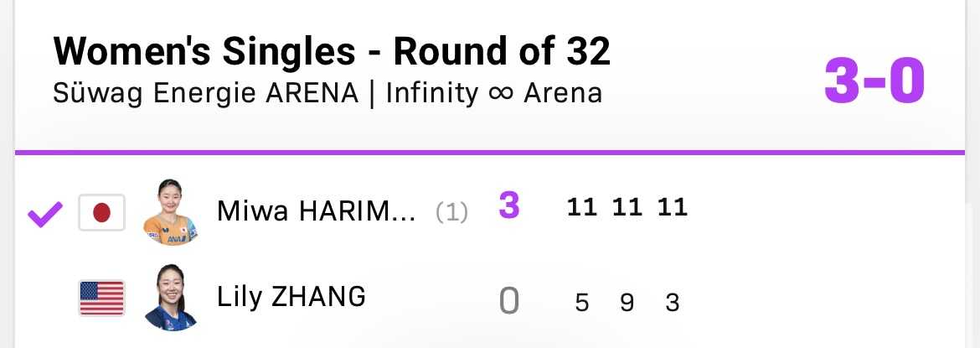Open Miwa Harimoto's player photo

[x=170, y=212]
